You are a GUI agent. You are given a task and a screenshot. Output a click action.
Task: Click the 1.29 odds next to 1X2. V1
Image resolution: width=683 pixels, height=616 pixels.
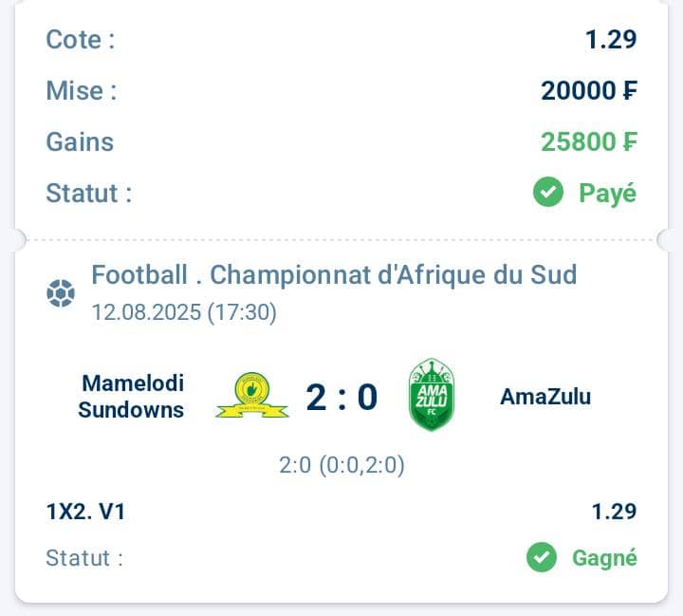614,512
